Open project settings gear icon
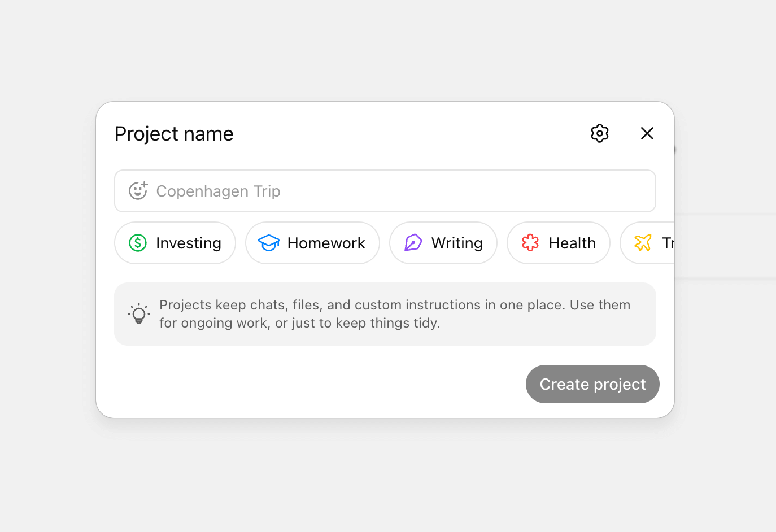This screenshot has height=532, width=776. 599,133
